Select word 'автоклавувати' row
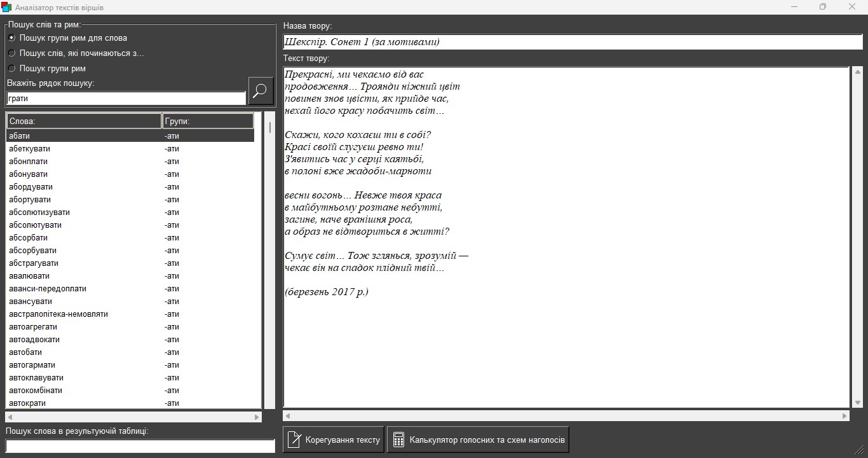The height and width of the screenshot is (458, 868). point(130,378)
